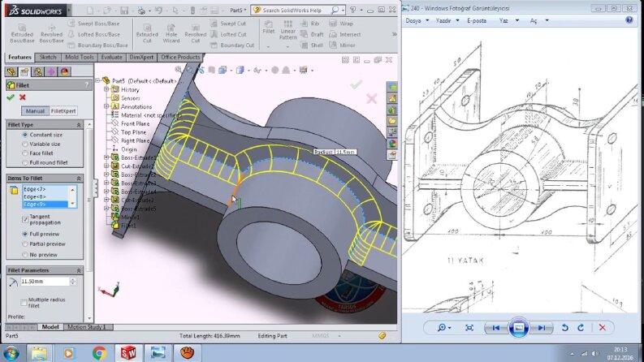644x362 pixels.
Task: Open the PropertyManager tab icon
Action: pos(24,71)
